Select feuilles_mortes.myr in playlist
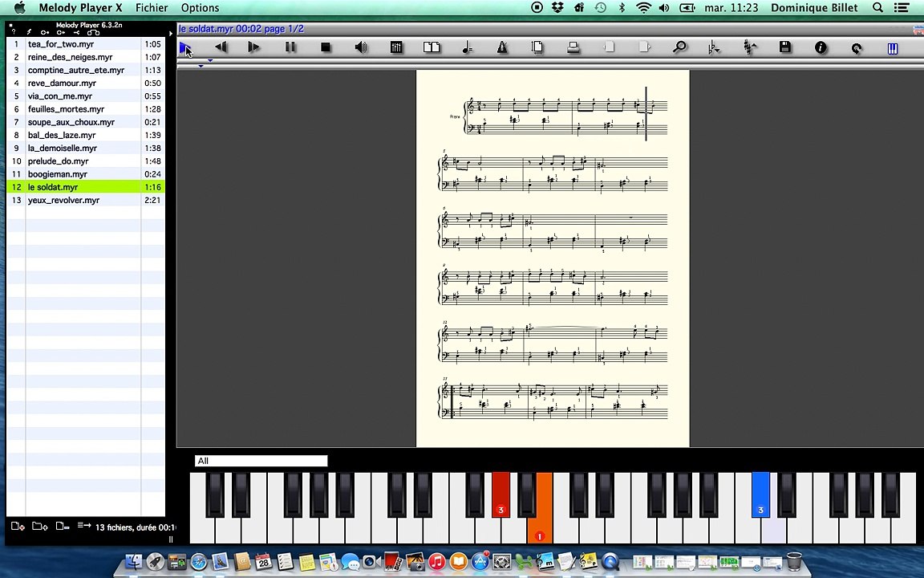924x578 pixels. point(86,109)
